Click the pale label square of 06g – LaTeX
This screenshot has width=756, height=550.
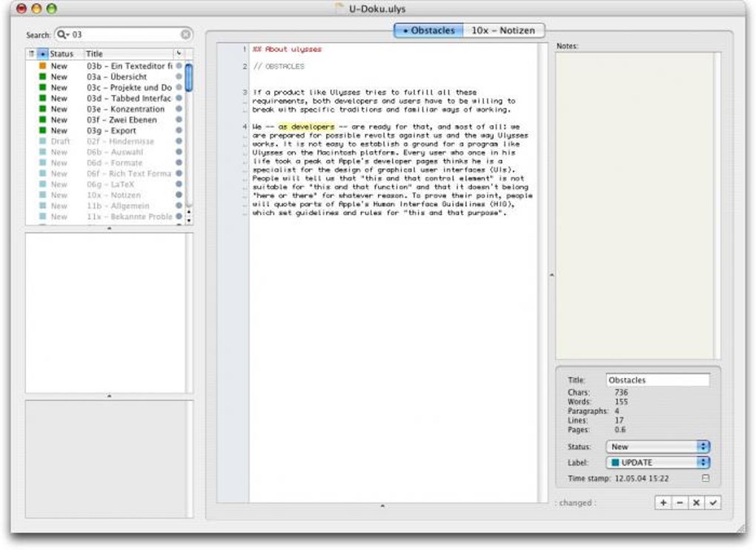tap(42, 184)
